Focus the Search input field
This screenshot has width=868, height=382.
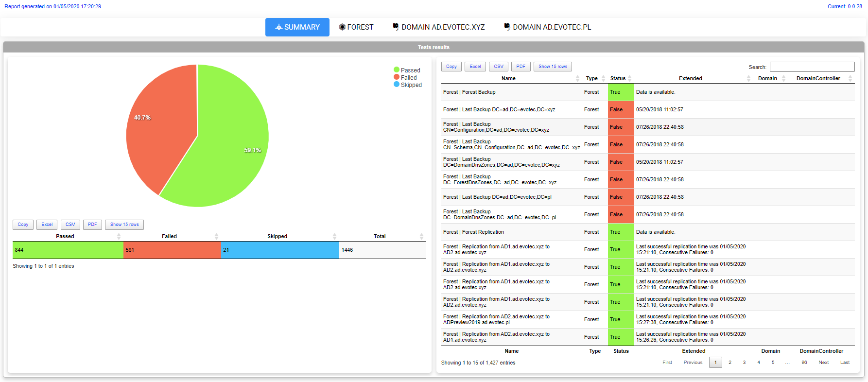point(812,67)
